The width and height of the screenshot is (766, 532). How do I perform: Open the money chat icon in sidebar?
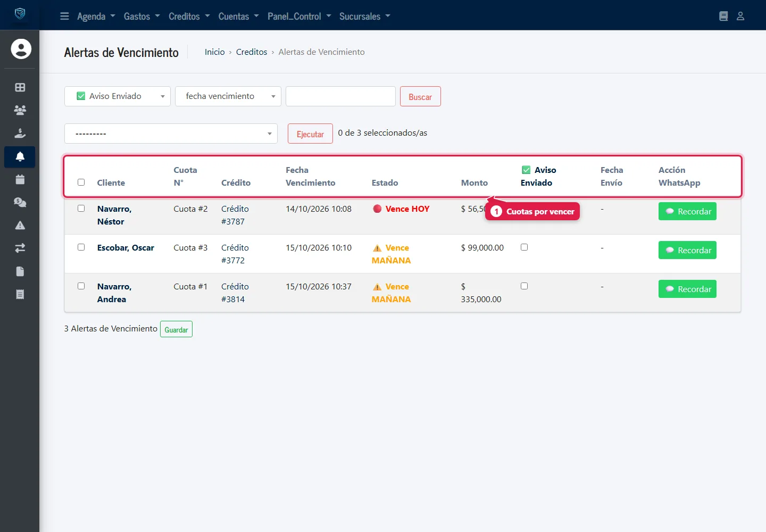(x=20, y=202)
